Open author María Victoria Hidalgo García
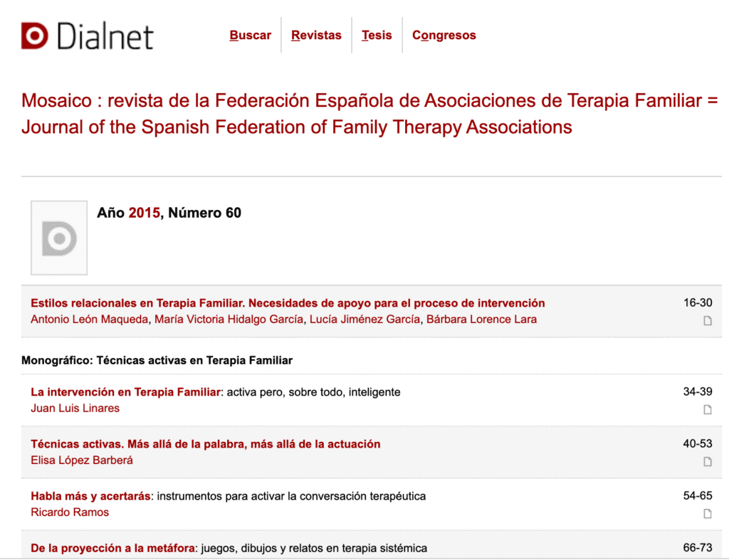 tap(229, 319)
